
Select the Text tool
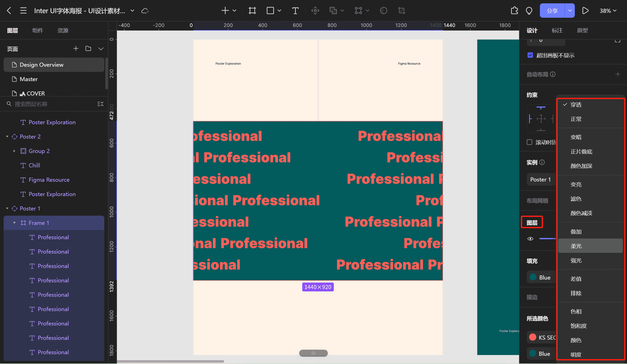tap(295, 11)
